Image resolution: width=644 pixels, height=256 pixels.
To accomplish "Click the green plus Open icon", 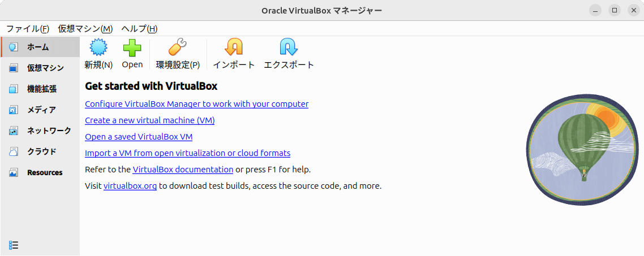I will pos(132,47).
